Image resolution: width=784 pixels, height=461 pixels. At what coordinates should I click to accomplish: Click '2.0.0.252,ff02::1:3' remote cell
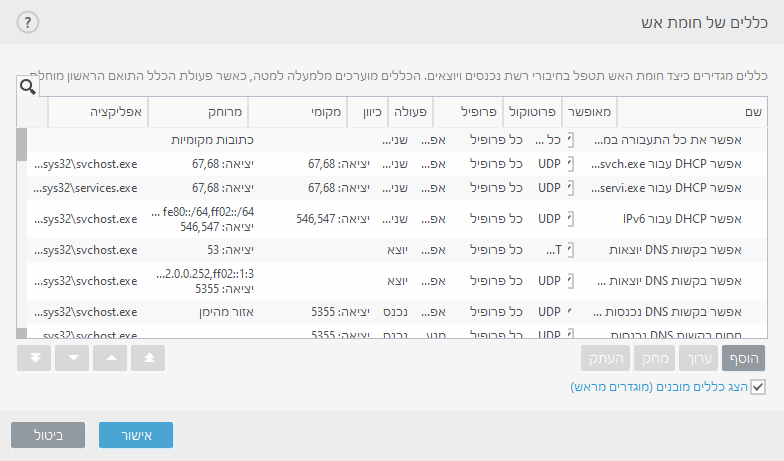(205, 274)
